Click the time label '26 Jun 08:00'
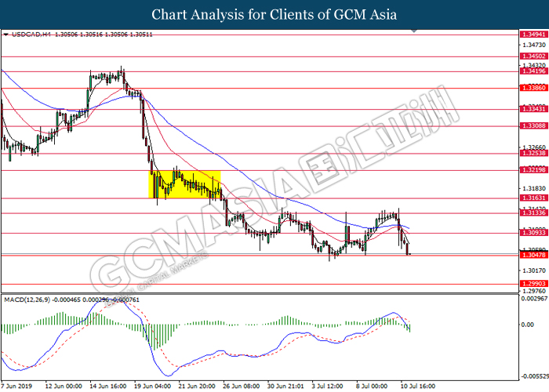The image size is (549, 392). [242, 386]
